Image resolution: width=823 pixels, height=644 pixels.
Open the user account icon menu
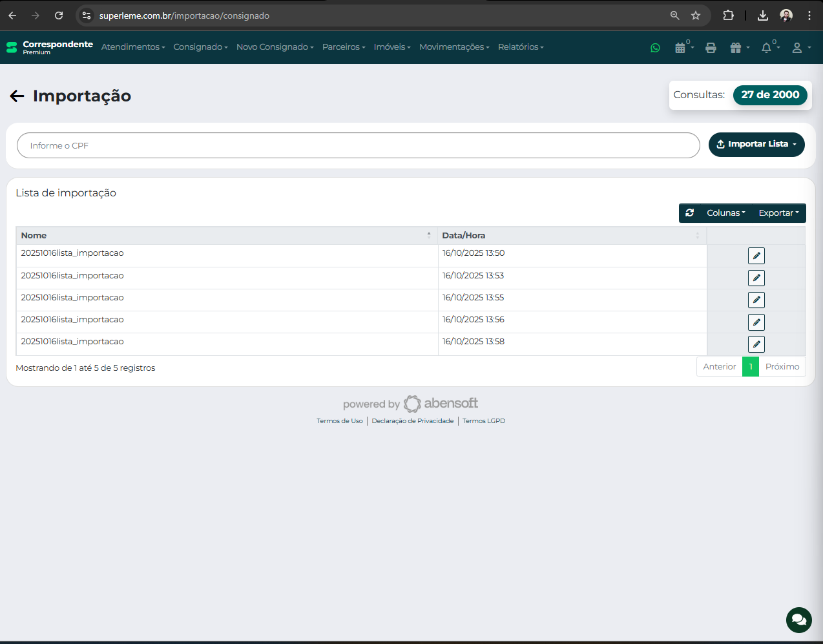(798, 48)
